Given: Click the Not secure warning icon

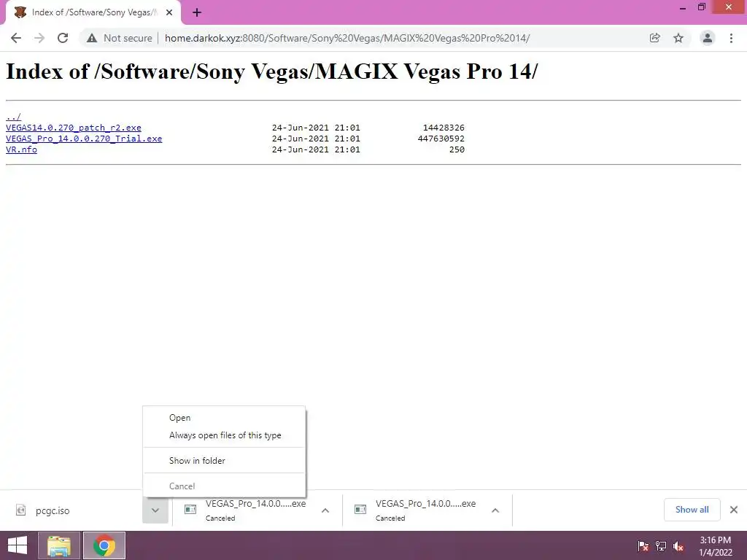Looking at the screenshot, I should (x=92, y=38).
